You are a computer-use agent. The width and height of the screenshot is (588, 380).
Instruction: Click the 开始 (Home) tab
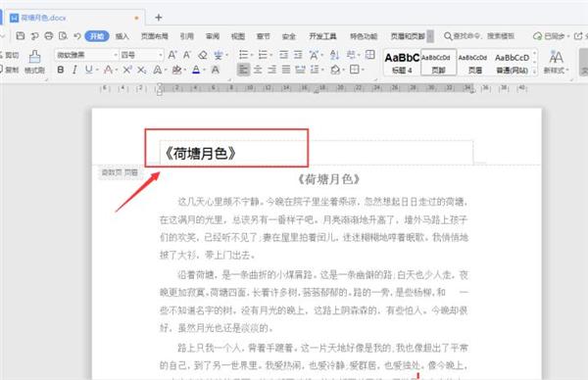coord(97,36)
